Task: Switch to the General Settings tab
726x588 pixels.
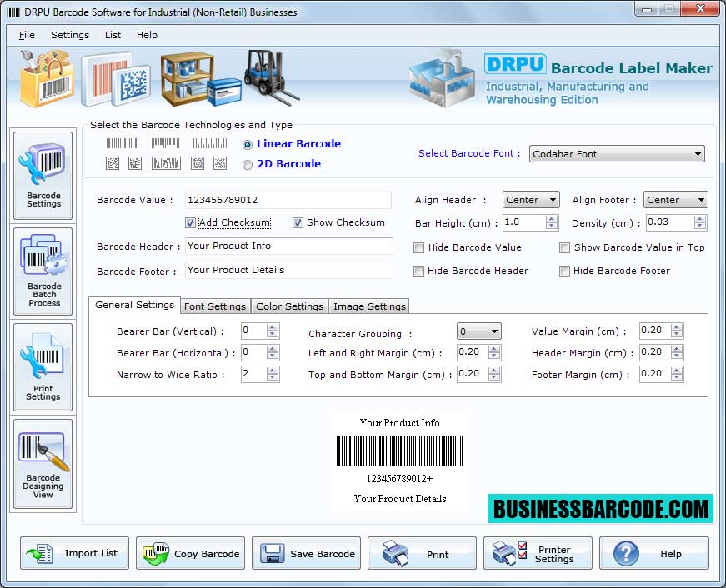Action: click(134, 306)
